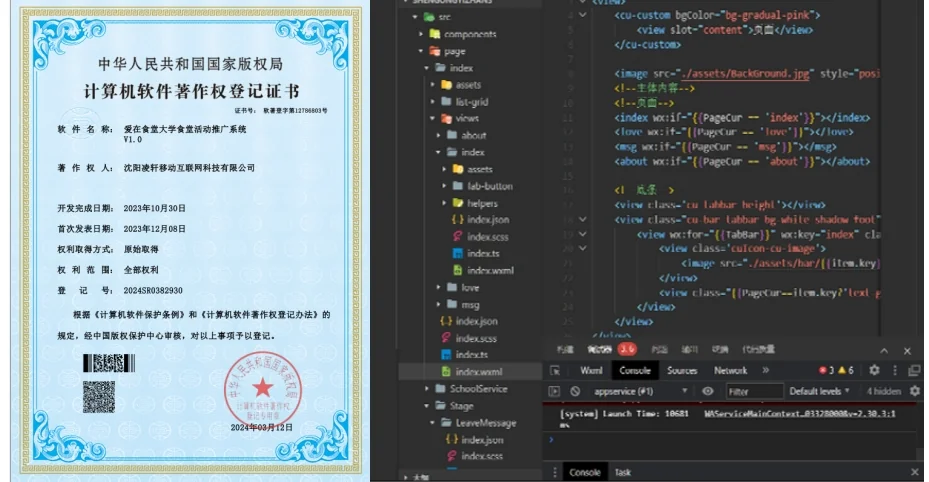Show more DevTools tabs with the » chevron
The height and width of the screenshot is (482, 929).
pos(765,370)
